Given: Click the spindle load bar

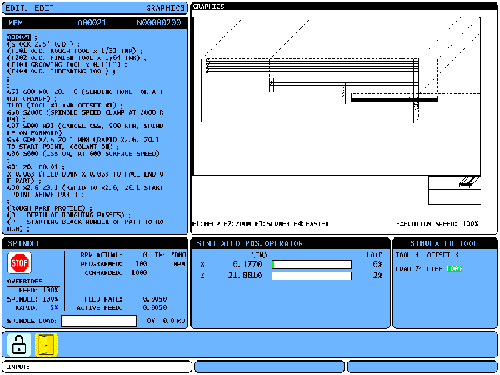Looking at the screenshot, I should coord(99,321).
